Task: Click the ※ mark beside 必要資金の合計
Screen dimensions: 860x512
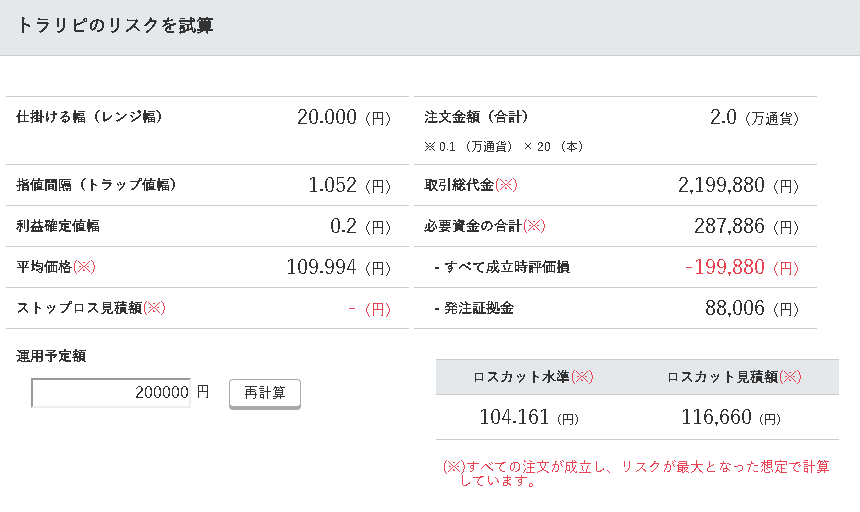Action: 534,226
